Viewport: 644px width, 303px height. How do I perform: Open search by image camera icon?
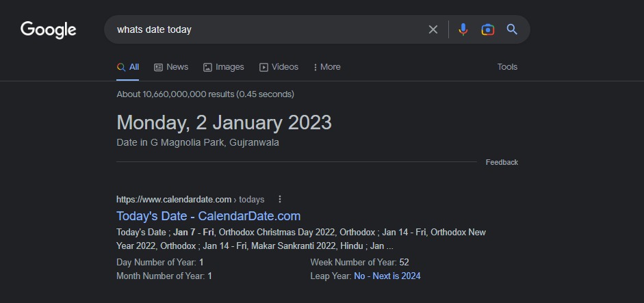[x=487, y=29]
